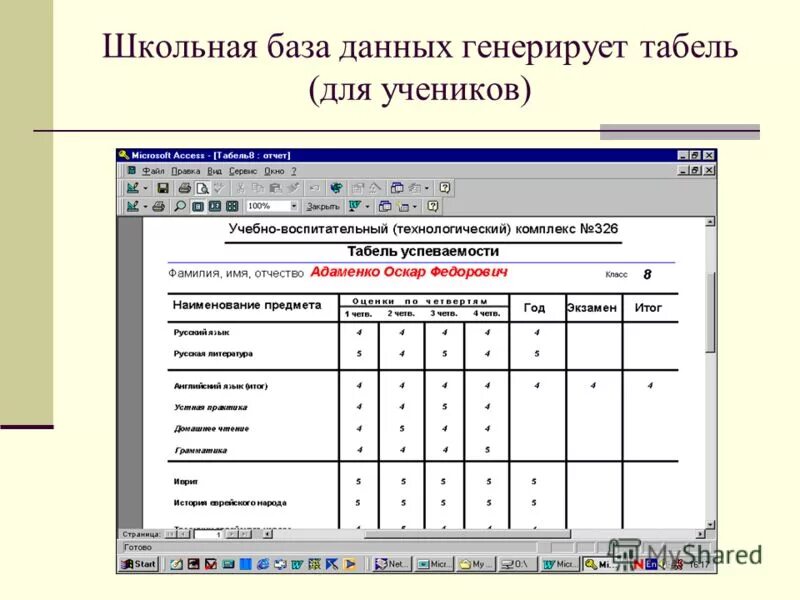Click the Грамматика row label
This screenshot has height=600, width=800.
point(201,450)
